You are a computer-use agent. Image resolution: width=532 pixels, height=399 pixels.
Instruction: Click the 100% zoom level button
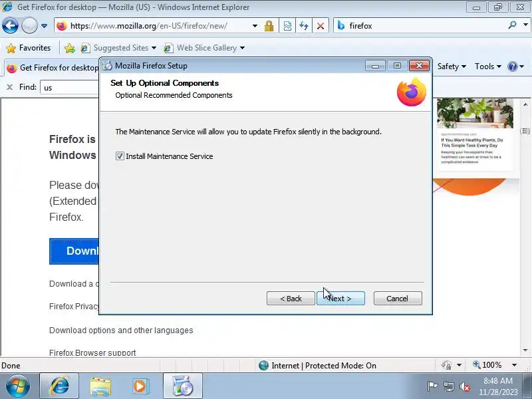pyautogui.click(x=487, y=365)
